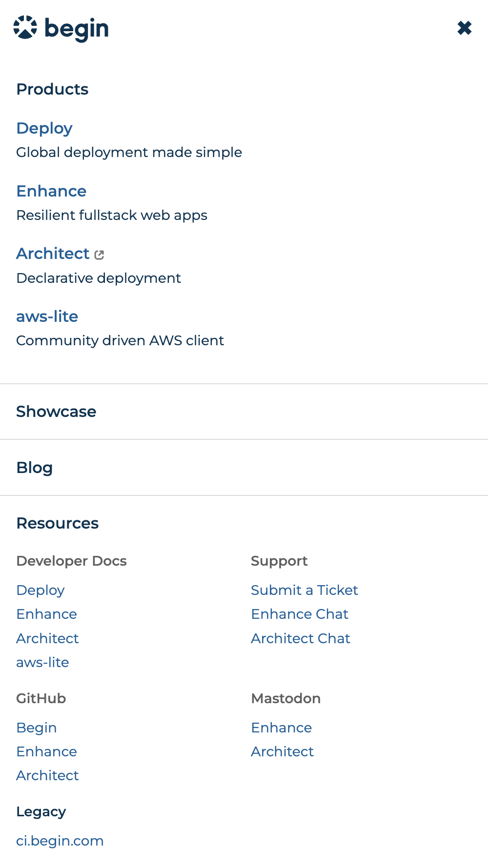
Task: Open the Enhance Chat support link
Action: [300, 614]
